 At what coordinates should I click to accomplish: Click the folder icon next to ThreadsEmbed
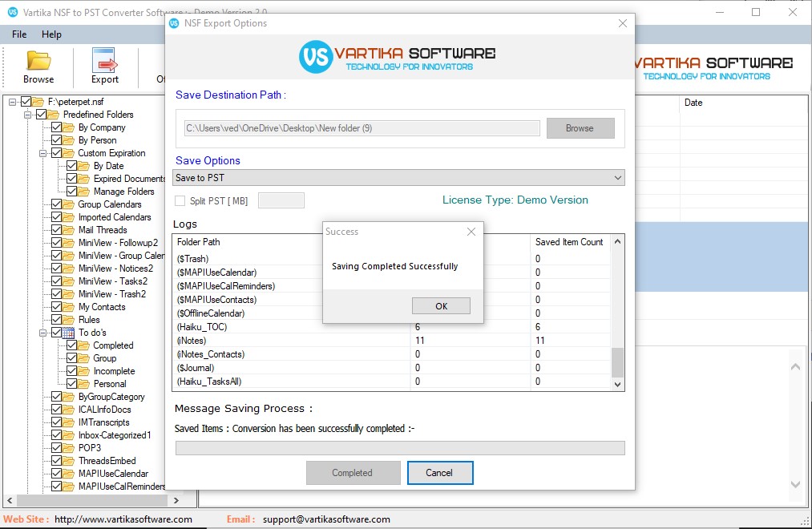[68, 461]
